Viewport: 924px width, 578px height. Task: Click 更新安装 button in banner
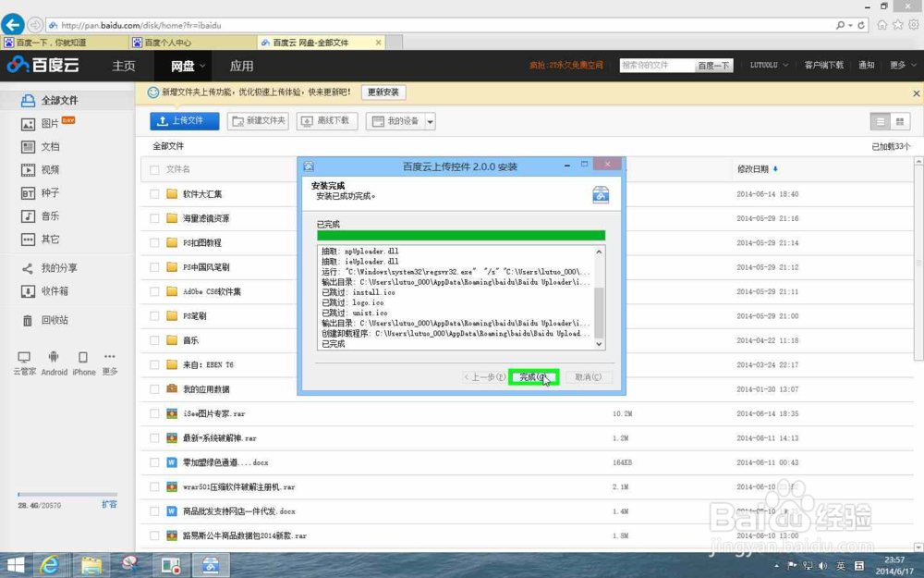(x=383, y=92)
